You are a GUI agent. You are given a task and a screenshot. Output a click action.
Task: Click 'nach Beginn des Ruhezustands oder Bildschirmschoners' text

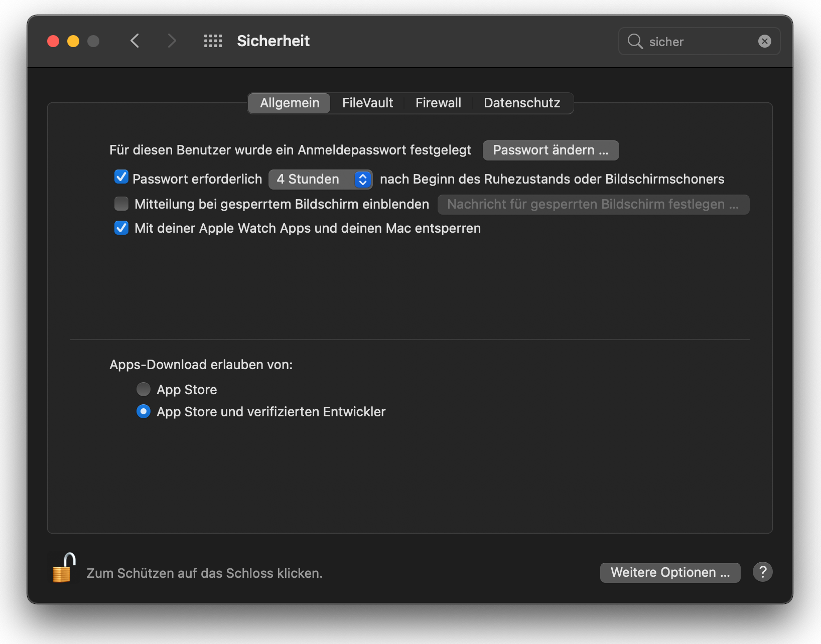coord(552,179)
